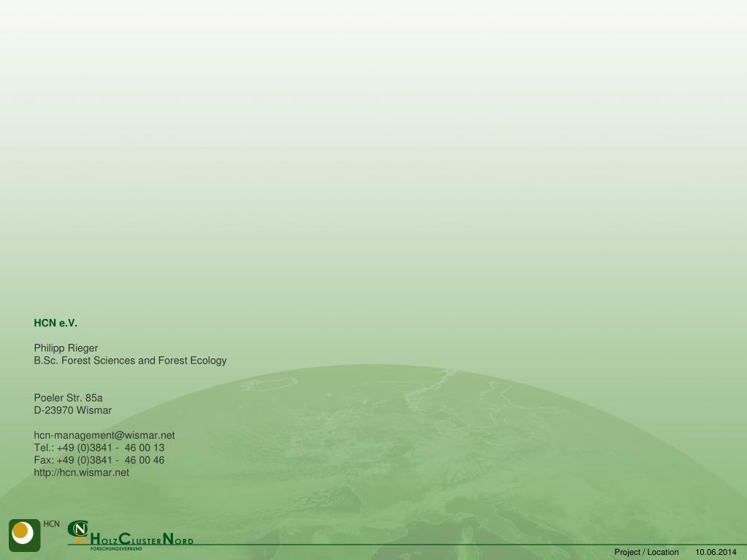Click the D-23970 Wismar text
The height and width of the screenshot is (560, 747).
[x=73, y=410]
